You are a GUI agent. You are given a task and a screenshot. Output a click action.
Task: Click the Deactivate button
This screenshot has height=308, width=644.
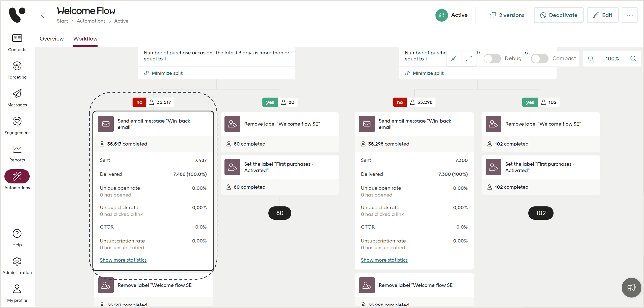(559, 15)
